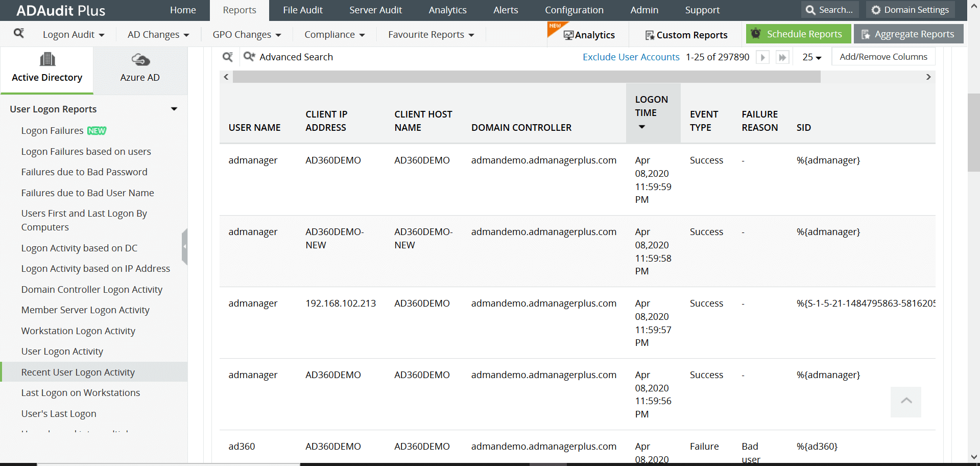Click the Aggregate Reports document icon
The width and height of the screenshot is (980, 466).
click(x=865, y=34)
